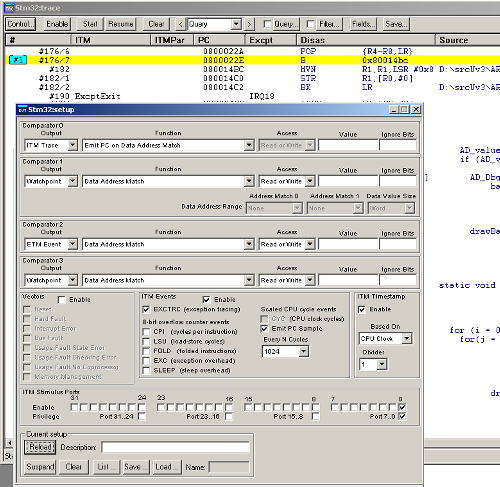Toggle Emit PC Sample checkbox
500x487 pixels.
(264, 329)
